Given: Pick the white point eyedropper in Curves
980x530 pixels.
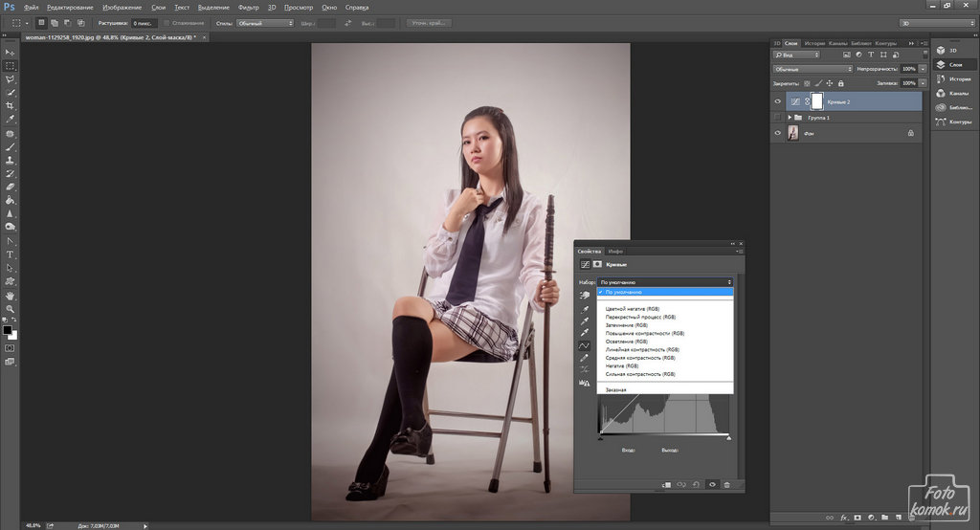Looking at the screenshot, I should pyautogui.click(x=585, y=333).
